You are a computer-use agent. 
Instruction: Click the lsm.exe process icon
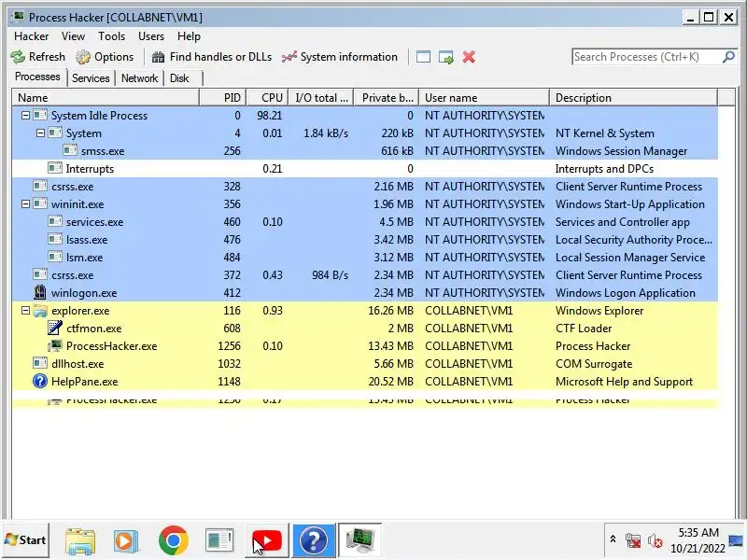coord(55,257)
